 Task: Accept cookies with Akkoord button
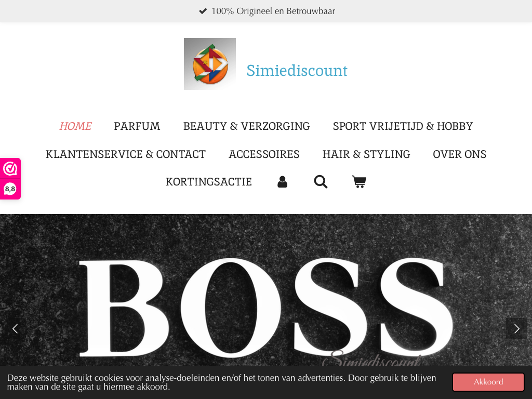(488, 382)
